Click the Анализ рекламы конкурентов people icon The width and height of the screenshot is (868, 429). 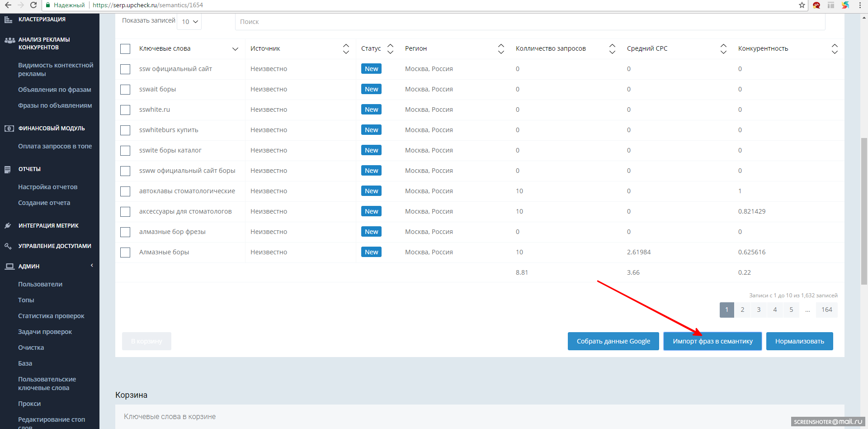[9, 40]
